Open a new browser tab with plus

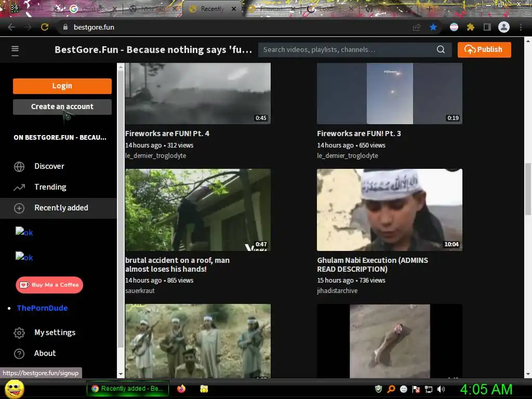coord(430,9)
